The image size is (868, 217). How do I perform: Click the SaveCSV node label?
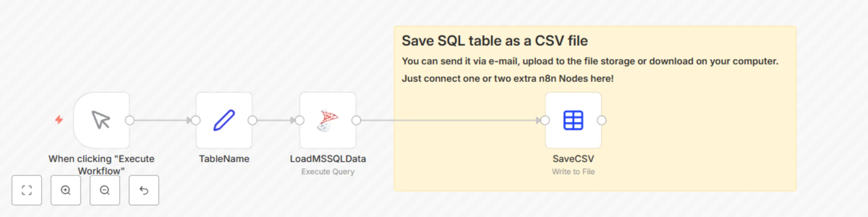(573, 158)
